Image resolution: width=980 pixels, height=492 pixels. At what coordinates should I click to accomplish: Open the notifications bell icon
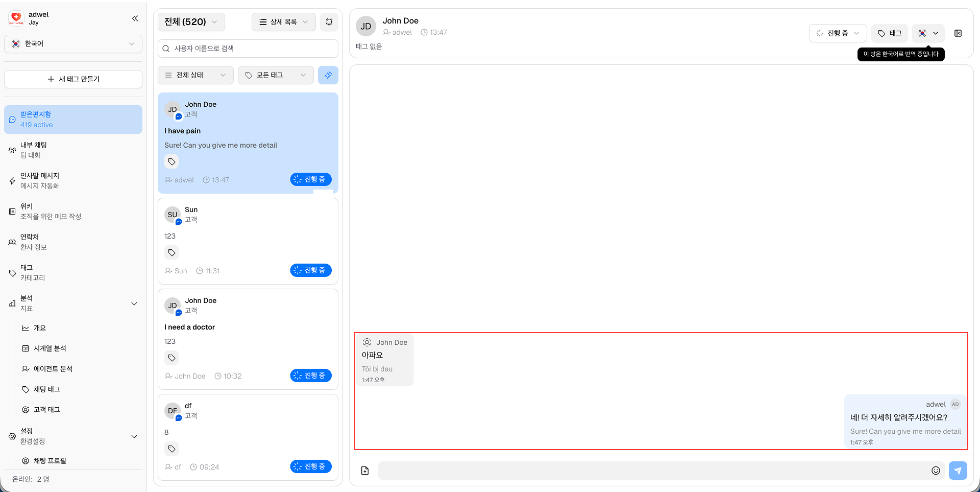coord(329,22)
